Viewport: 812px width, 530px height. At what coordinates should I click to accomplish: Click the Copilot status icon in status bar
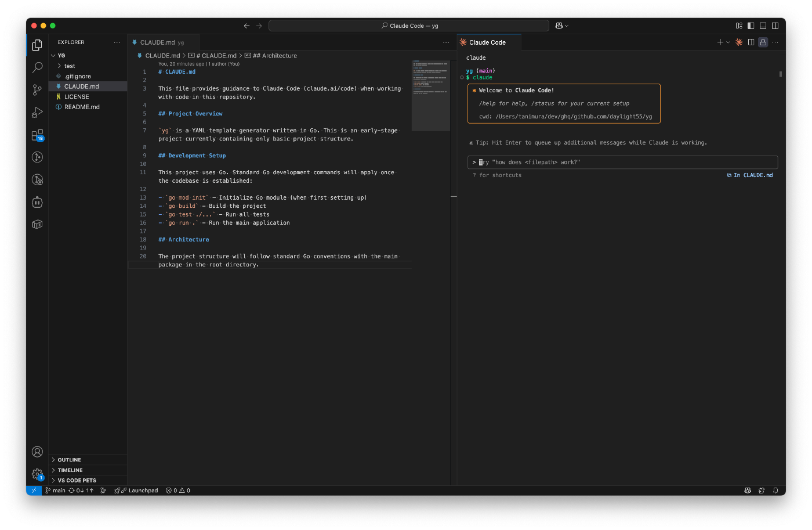coord(748,491)
